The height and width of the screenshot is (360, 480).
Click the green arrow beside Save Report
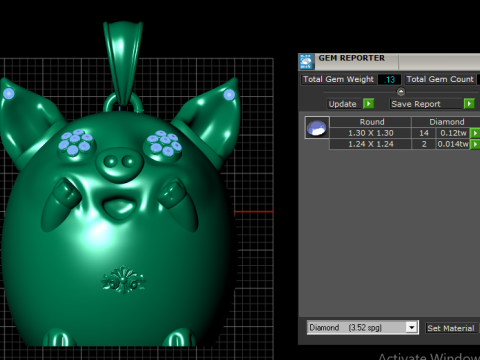(x=469, y=104)
